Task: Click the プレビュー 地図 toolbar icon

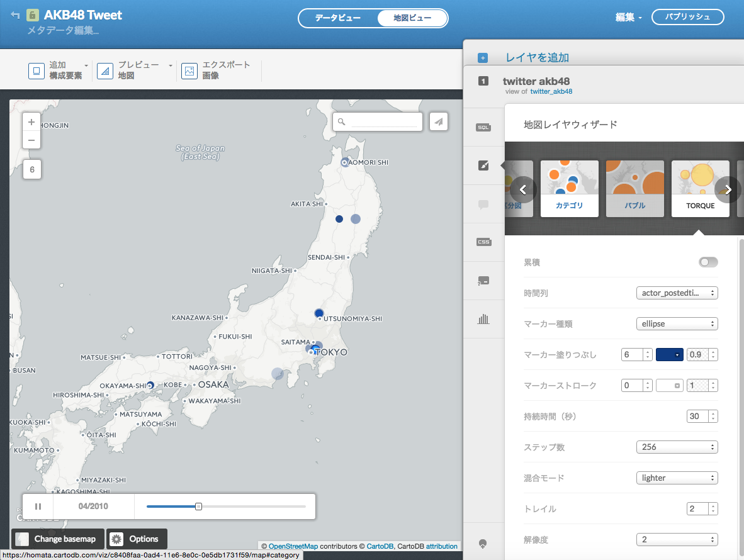Action: pyautogui.click(x=105, y=70)
